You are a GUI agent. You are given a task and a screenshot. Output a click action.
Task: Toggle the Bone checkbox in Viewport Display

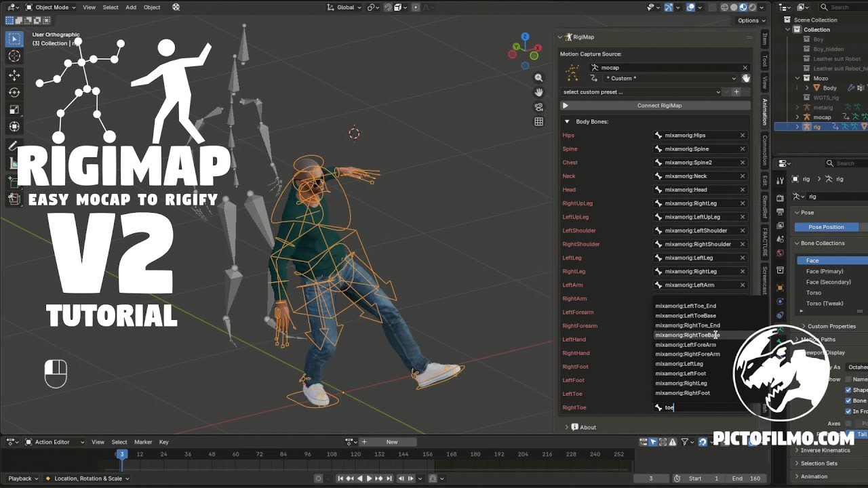[848, 401]
